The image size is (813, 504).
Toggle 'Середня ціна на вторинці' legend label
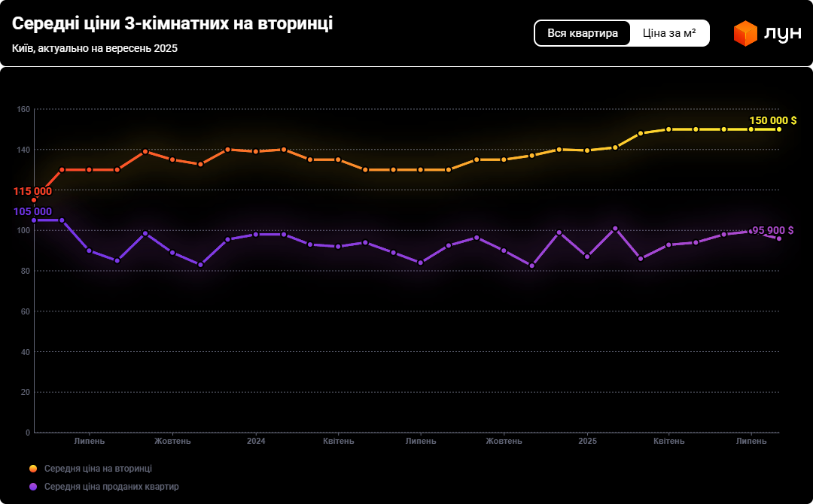tap(98, 469)
